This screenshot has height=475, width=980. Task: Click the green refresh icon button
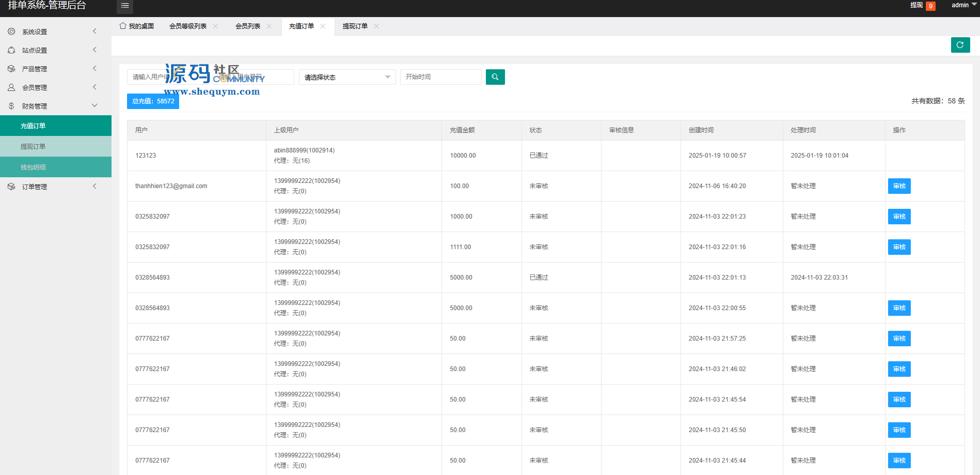point(960,45)
